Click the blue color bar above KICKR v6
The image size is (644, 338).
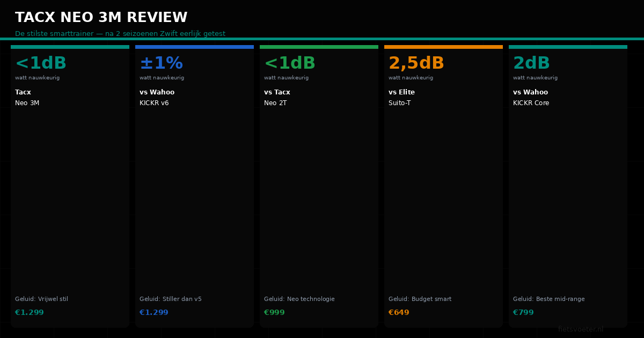click(x=194, y=47)
